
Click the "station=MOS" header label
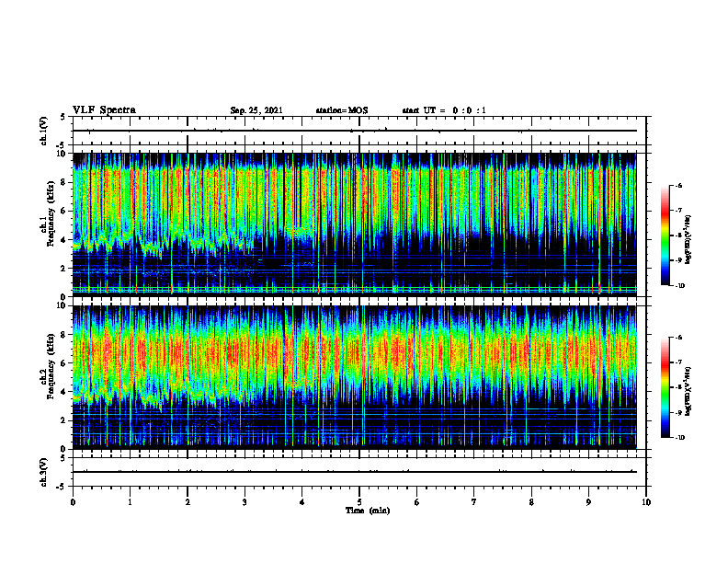[x=342, y=110]
